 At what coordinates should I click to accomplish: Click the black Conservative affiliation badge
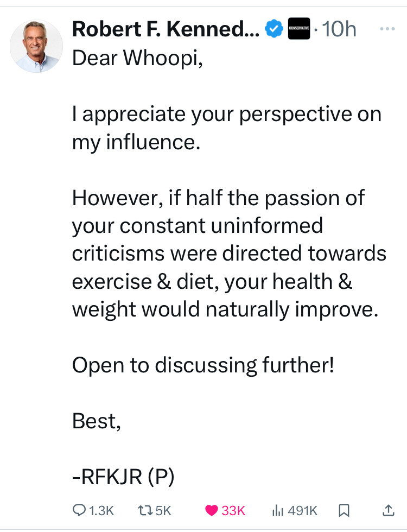tap(298, 30)
